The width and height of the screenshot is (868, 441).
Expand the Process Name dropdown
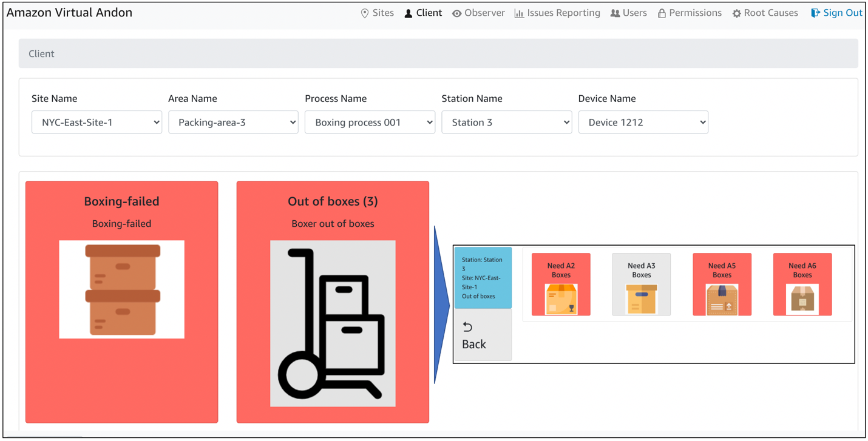(x=370, y=122)
